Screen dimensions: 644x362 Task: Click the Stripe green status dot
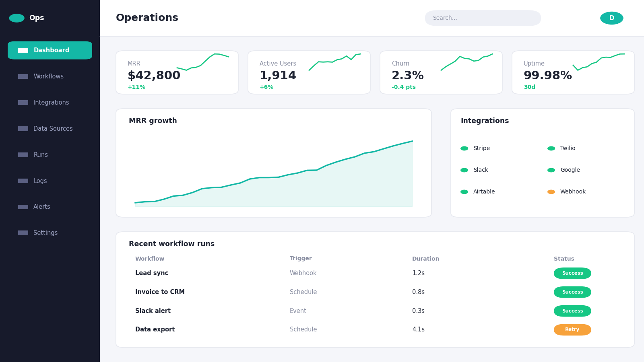(x=464, y=148)
